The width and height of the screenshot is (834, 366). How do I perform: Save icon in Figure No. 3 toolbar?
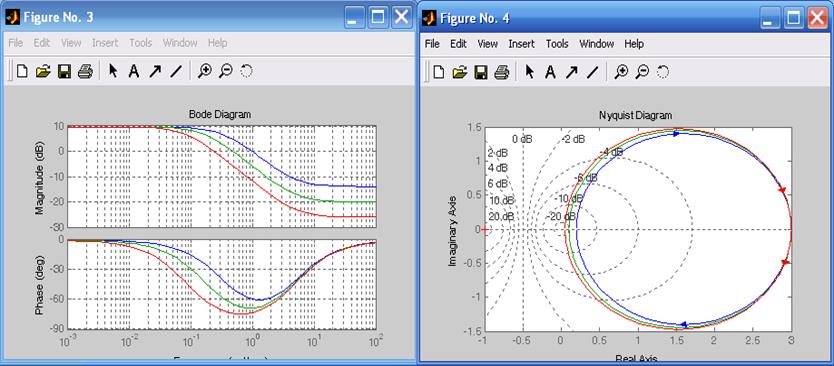pos(64,71)
